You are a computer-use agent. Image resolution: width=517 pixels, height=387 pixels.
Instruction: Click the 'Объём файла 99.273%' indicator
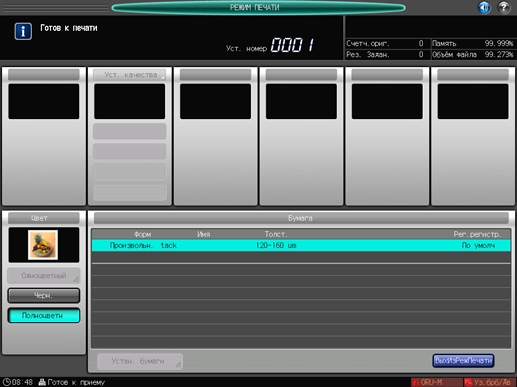[473, 54]
